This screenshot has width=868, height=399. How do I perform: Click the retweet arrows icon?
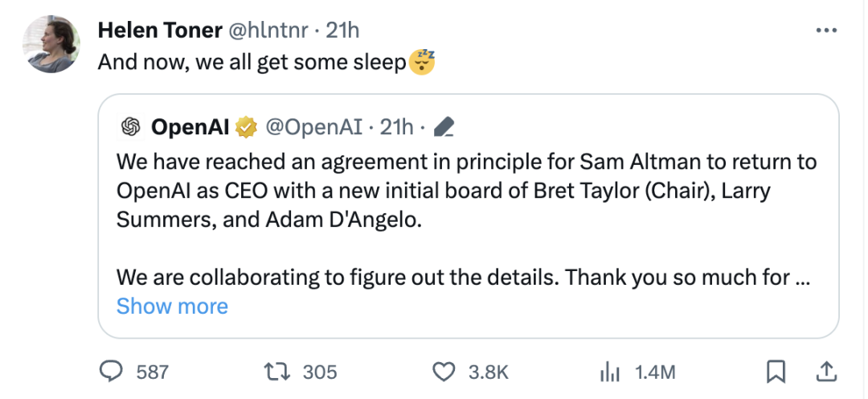[x=276, y=371]
